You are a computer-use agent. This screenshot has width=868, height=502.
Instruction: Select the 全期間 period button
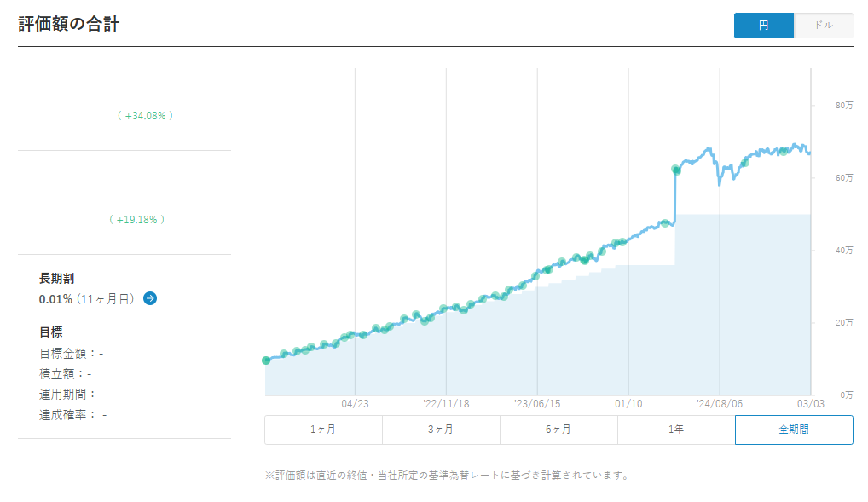[794, 430]
